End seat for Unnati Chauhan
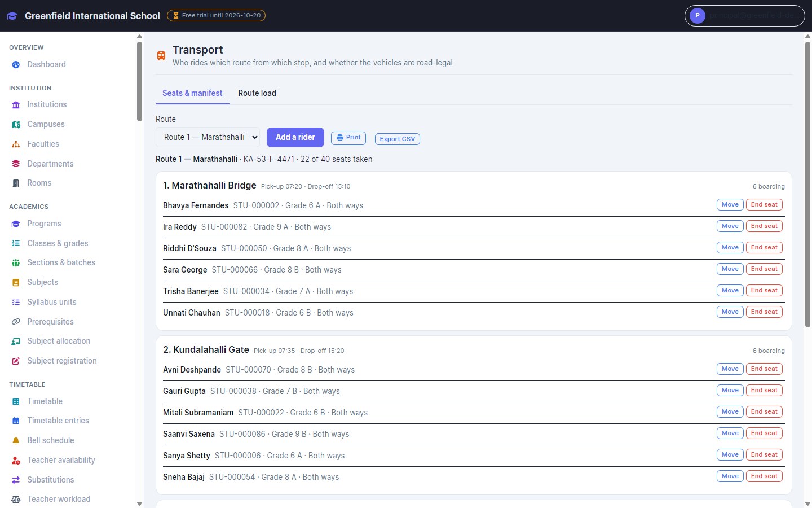This screenshot has height=508, width=812. 764,312
